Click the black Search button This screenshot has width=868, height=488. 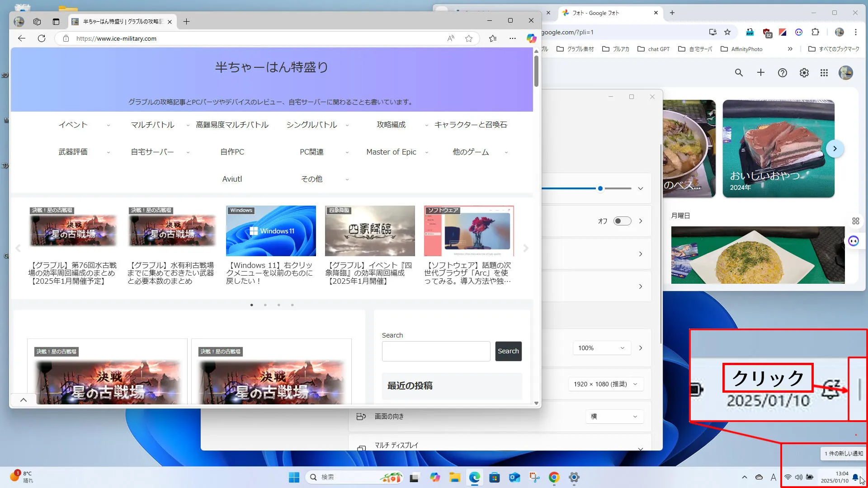coord(508,351)
